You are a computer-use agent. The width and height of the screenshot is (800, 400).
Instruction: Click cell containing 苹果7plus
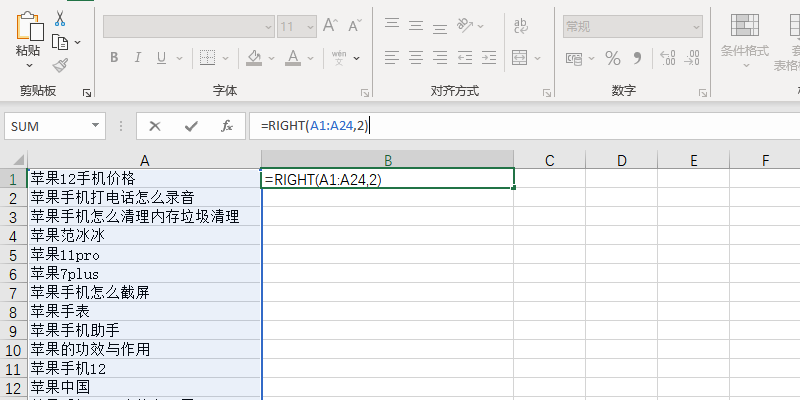click(x=144, y=273)
